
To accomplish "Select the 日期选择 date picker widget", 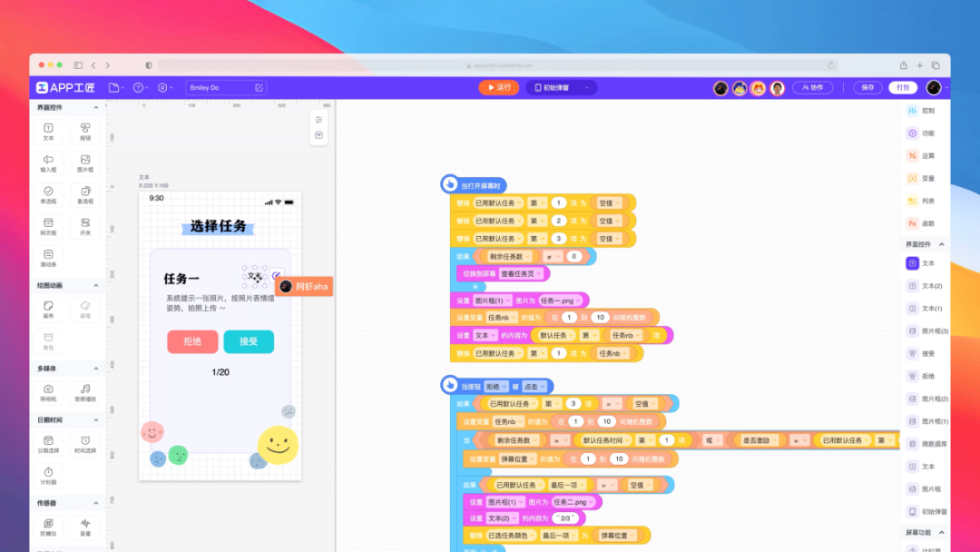I will point(48,444).
